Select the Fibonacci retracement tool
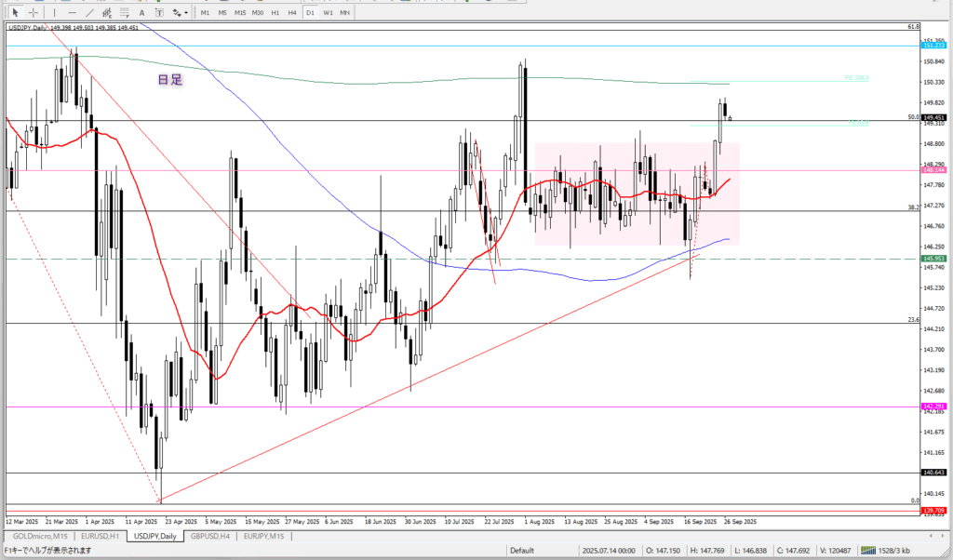This screenshot has width=953, height=560. click(126, 12)
